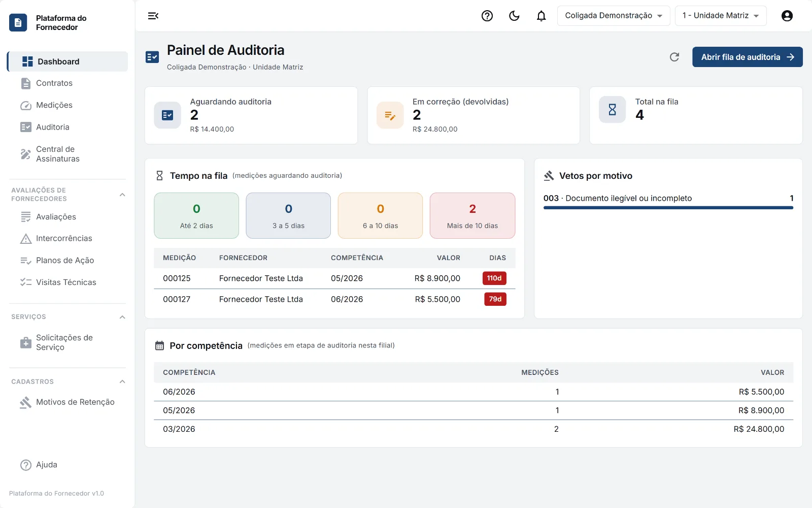Open Visitas Técnicas
The width and height of the screenshot is (812, 508).
click(x=67, y=282)
